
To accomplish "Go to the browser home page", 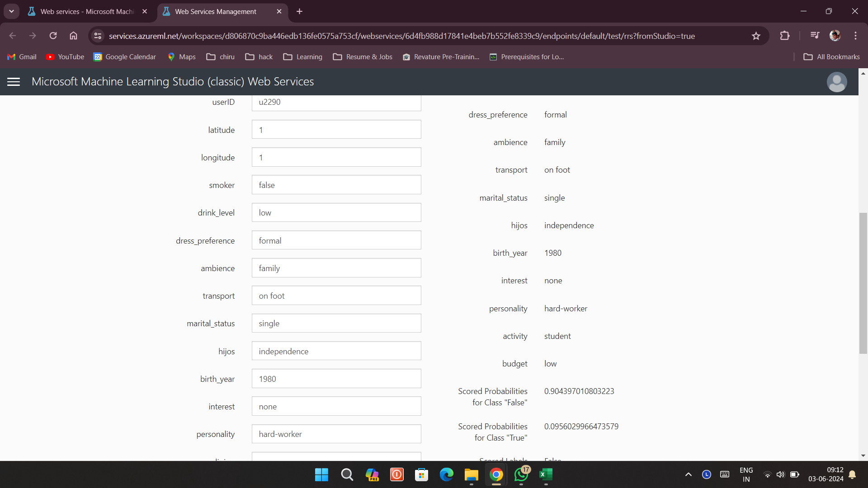I will pos(73,36).
